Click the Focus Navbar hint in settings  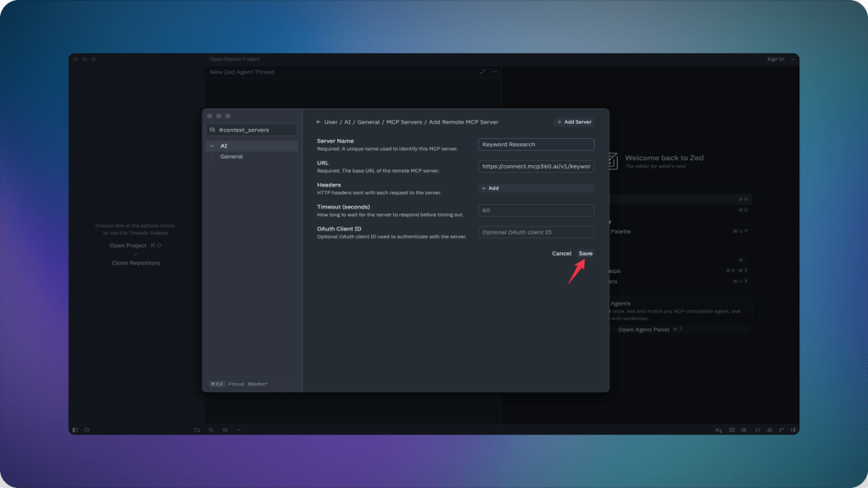[x=238, y=384]
